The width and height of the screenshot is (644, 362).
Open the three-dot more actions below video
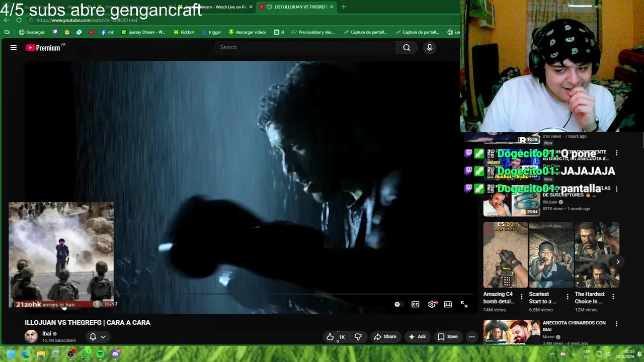click(472, 337)
